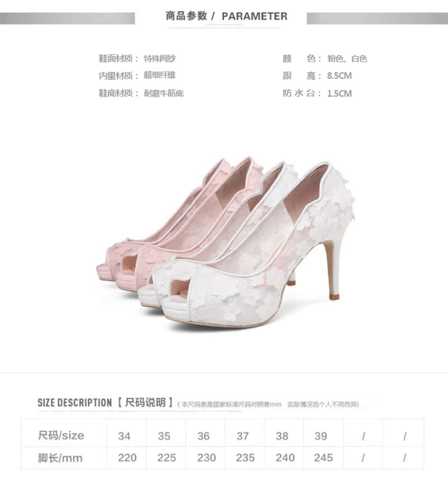Select size 36 in size table
448x479 pixels.
click(203, 436)
